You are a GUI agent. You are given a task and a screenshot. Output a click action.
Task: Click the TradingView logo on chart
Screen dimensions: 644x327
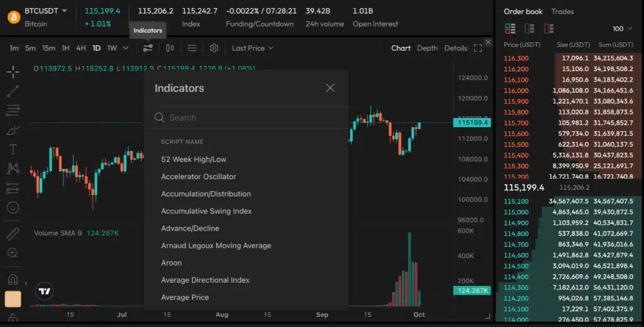point(45,291)
